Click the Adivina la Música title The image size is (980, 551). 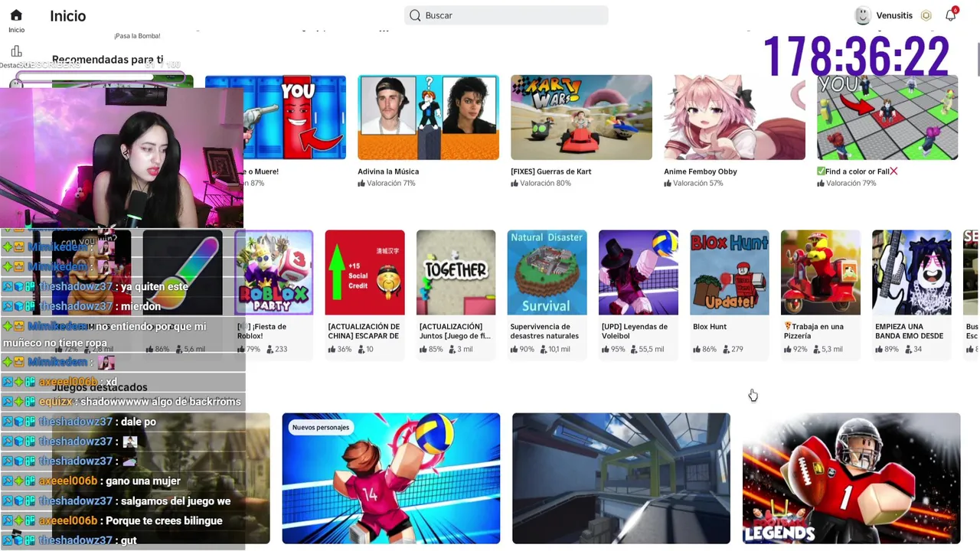pos(388,171)
